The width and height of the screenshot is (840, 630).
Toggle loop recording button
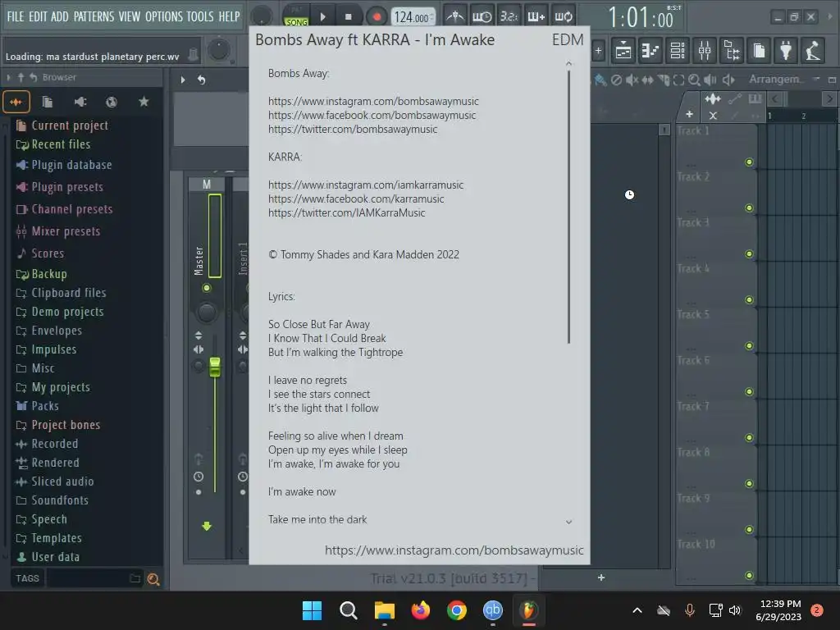point(563,16)
